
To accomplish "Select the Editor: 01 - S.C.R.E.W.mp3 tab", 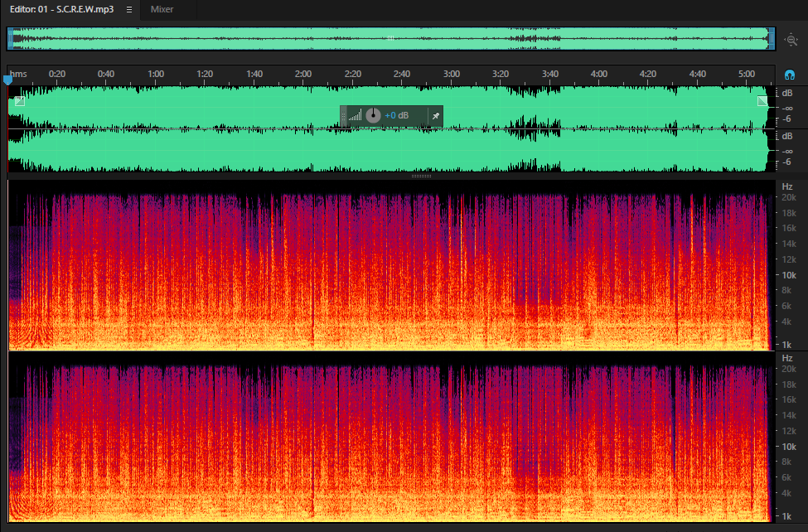I will pyautogui.click(x=62, y=9).
